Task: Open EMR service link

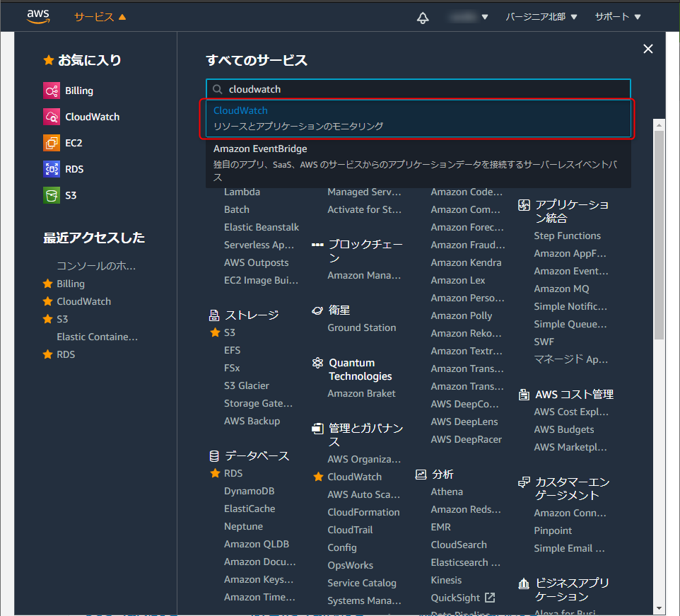Action: click(440, 527)
